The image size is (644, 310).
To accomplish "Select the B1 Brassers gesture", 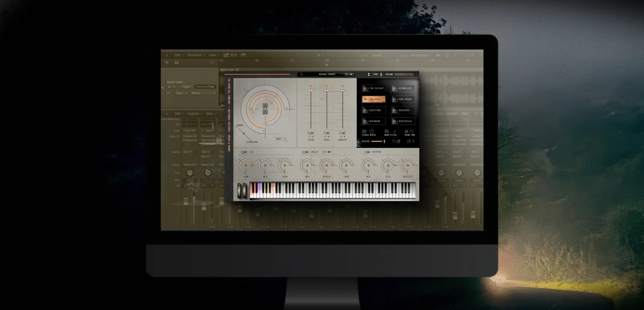I will pyautogui.click(x=403, y=110).
